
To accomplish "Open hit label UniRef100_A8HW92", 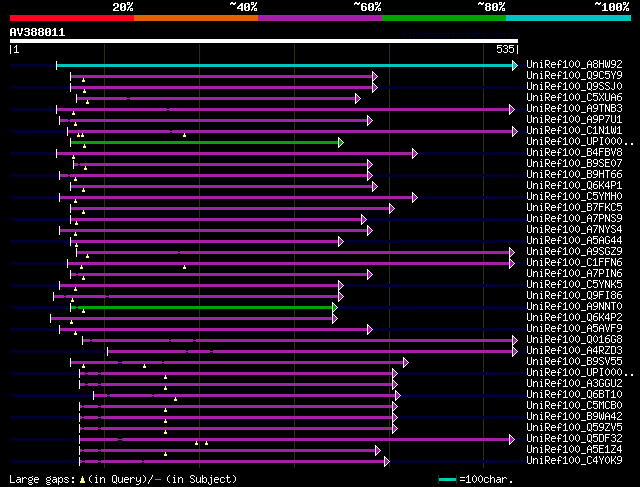I will (x=574, y=64).
